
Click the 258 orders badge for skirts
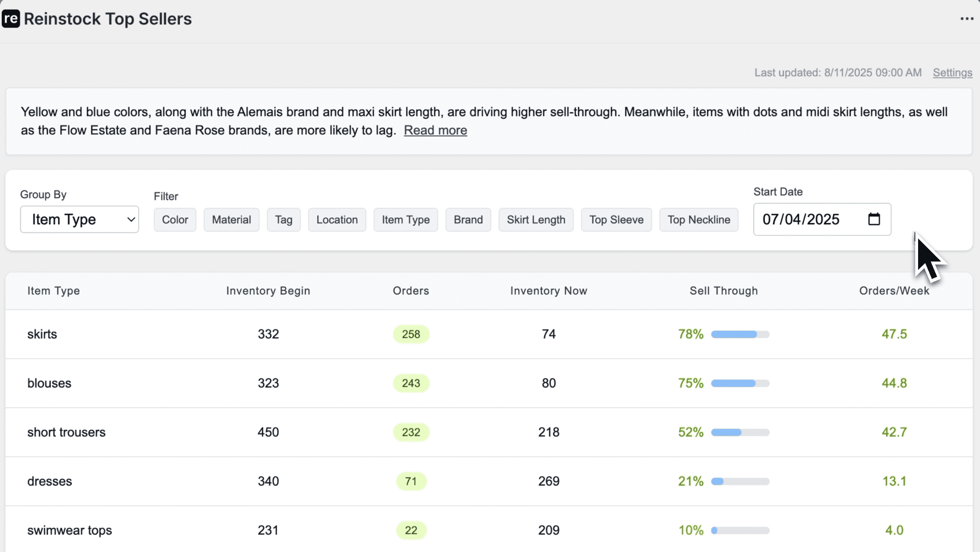tap(410, 334)
